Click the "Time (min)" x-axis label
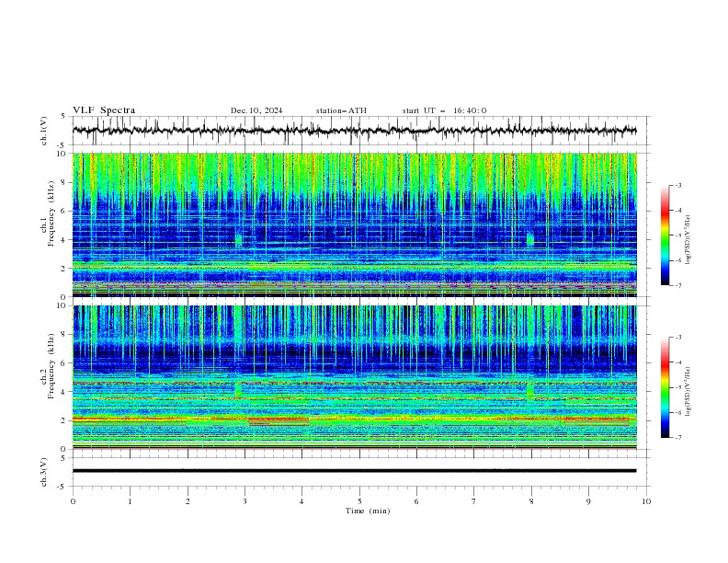 (x=368, y=511)
